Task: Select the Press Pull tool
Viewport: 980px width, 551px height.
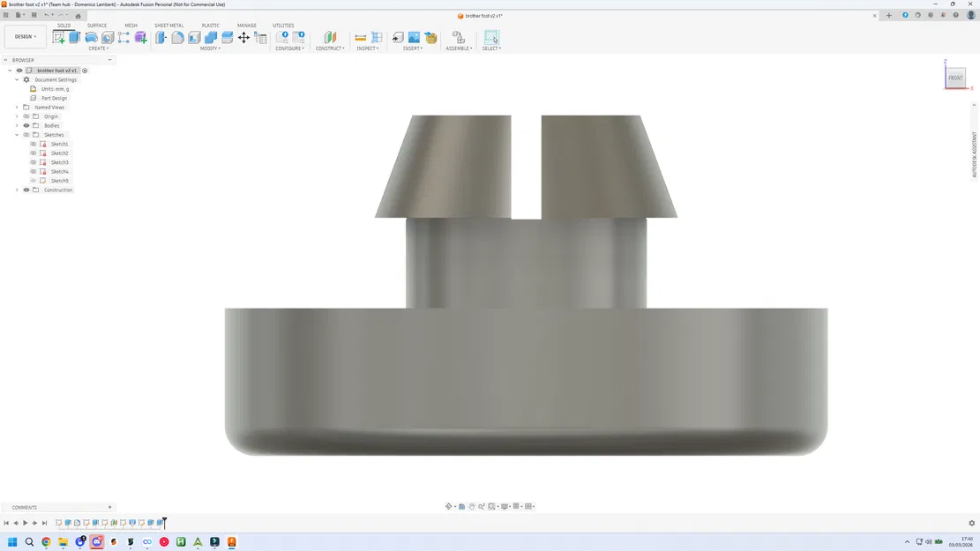Action: 161,38
